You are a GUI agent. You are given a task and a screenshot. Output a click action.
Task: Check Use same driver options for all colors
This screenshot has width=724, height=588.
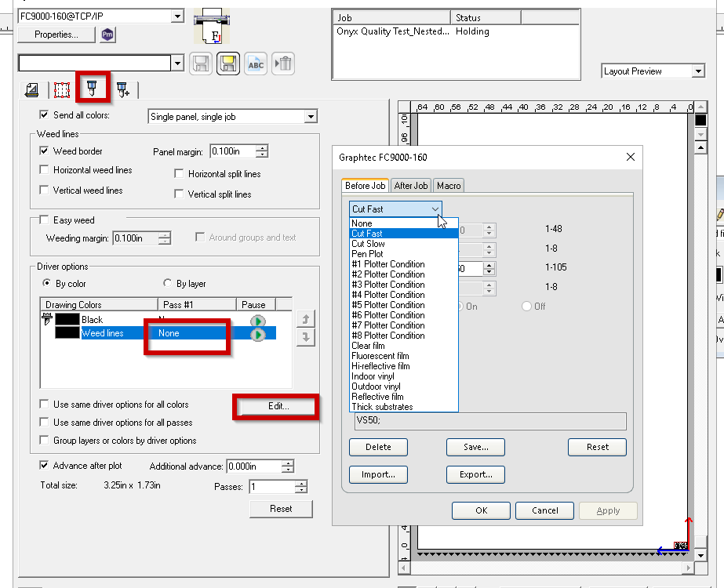45,405
